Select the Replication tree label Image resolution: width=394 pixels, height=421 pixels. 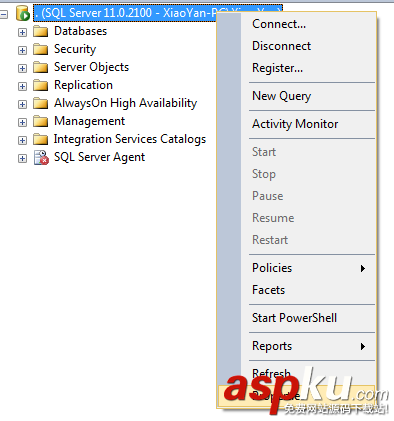[x=83, y=85]
